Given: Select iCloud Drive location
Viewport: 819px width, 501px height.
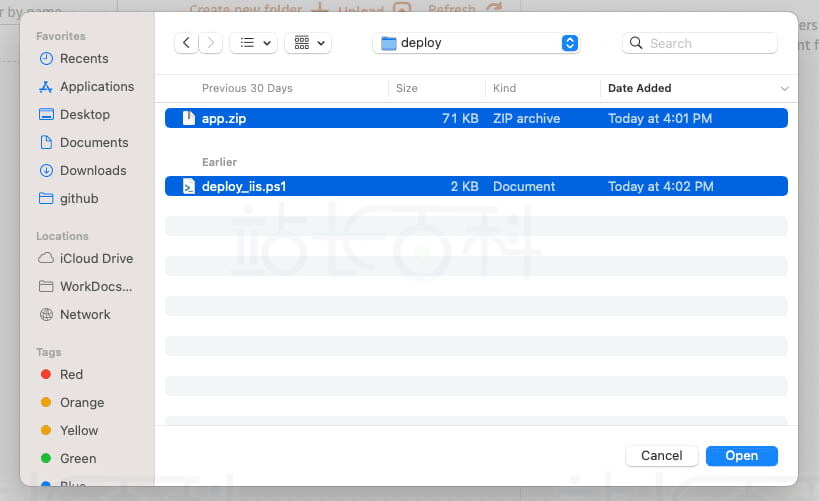Looking at the screenshot, I should [x=96, y=259].
